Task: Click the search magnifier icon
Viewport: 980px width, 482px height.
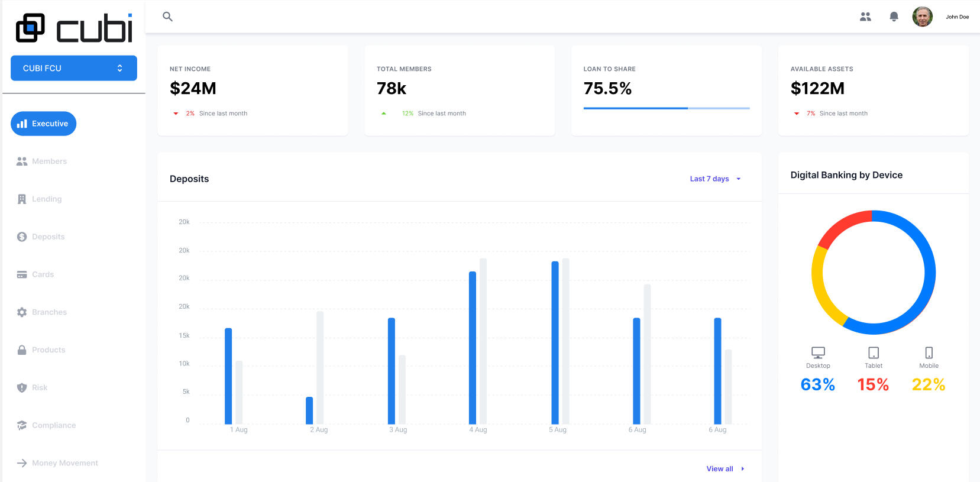Action: tap(167, 17)
